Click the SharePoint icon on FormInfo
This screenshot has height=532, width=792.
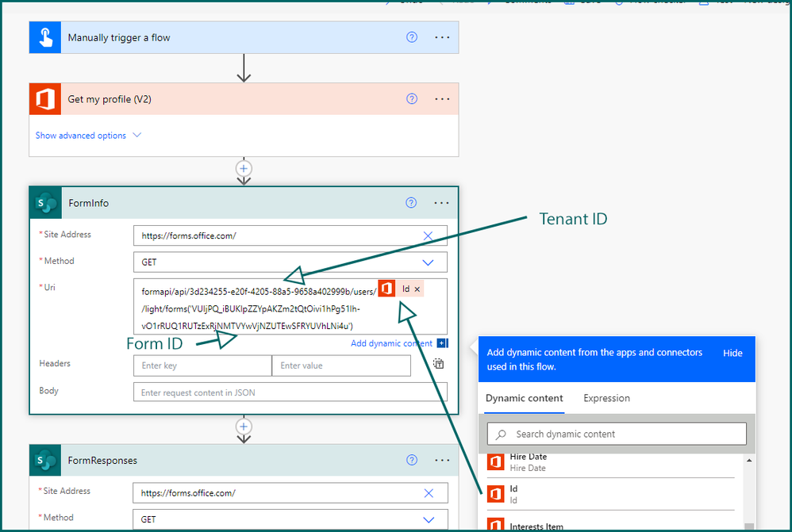46,203
